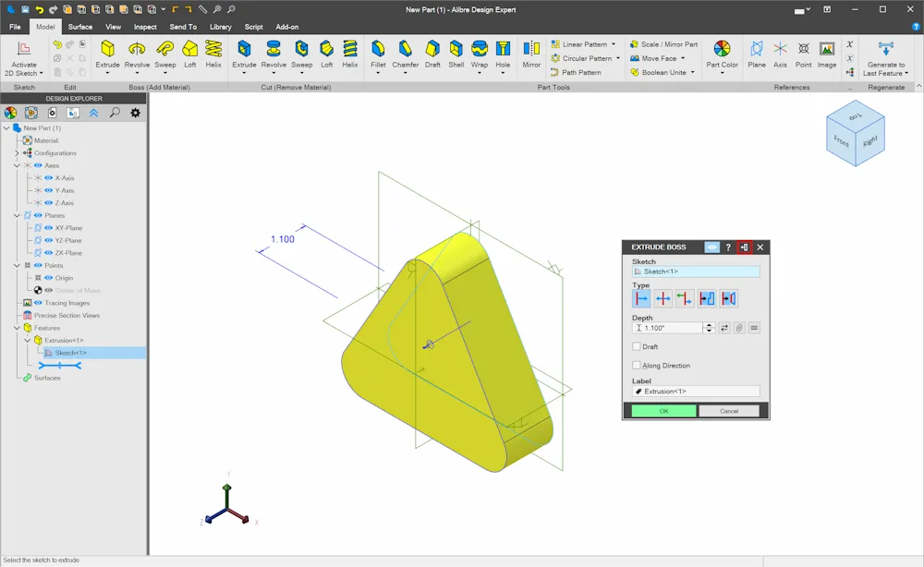Expand the Configurations tree node
Screen dimensions: 924x567
[x=17, y=153]
